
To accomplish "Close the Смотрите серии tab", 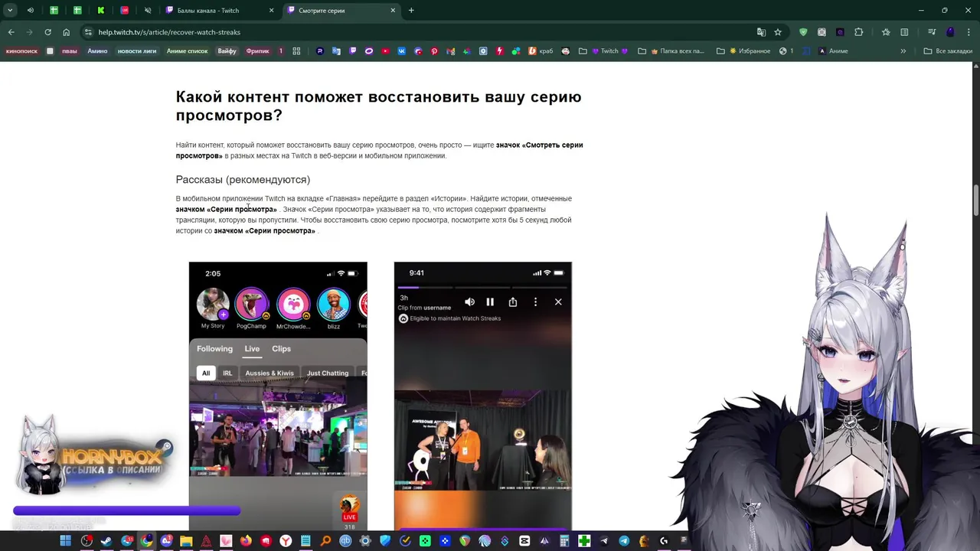I will coord(394,11).
